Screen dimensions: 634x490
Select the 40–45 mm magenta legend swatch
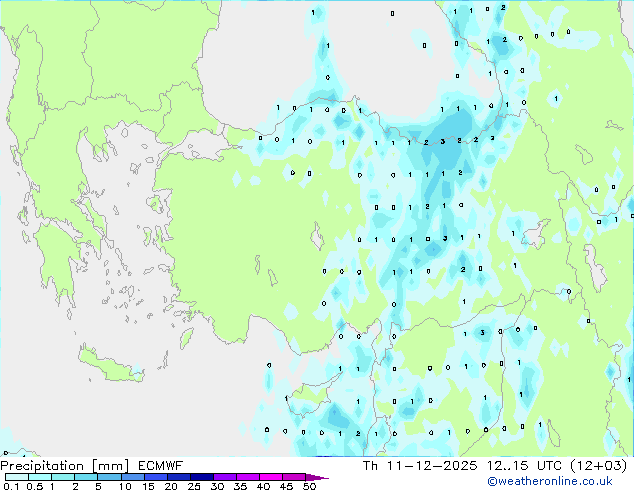click(x=271, y=477)
